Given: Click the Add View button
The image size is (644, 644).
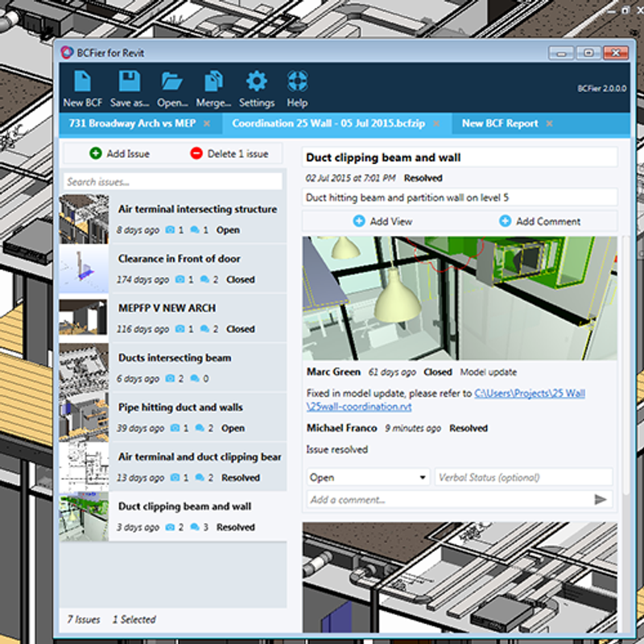Looking at the screenshot, I should coord(383,221).
